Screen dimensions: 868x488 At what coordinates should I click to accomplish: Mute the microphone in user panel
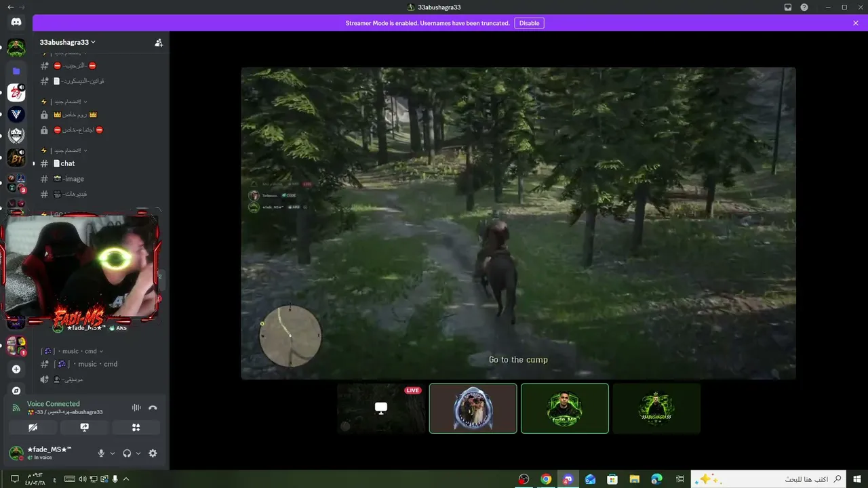[101, 453]
